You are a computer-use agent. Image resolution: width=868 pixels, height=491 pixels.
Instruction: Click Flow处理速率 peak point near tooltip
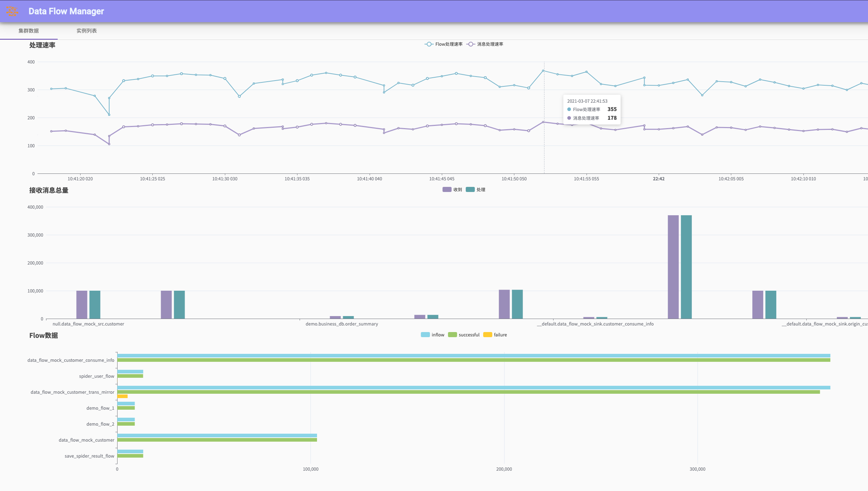coord(543,71)
